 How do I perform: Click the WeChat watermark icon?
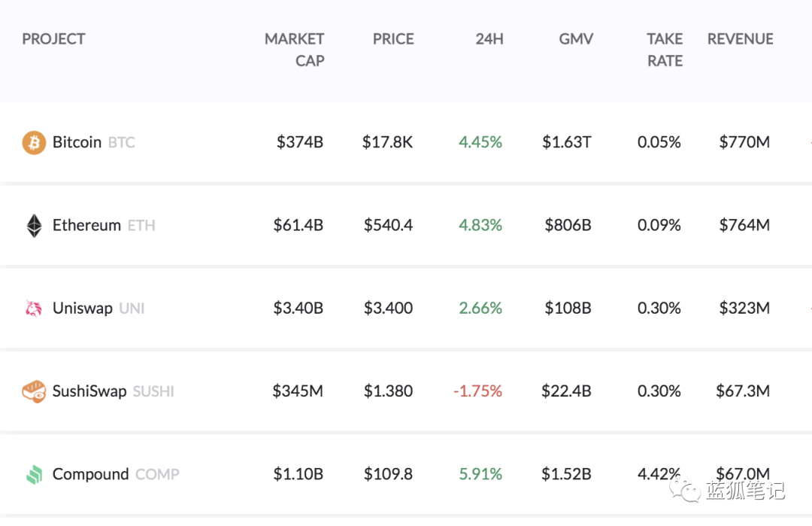[684, 491]
